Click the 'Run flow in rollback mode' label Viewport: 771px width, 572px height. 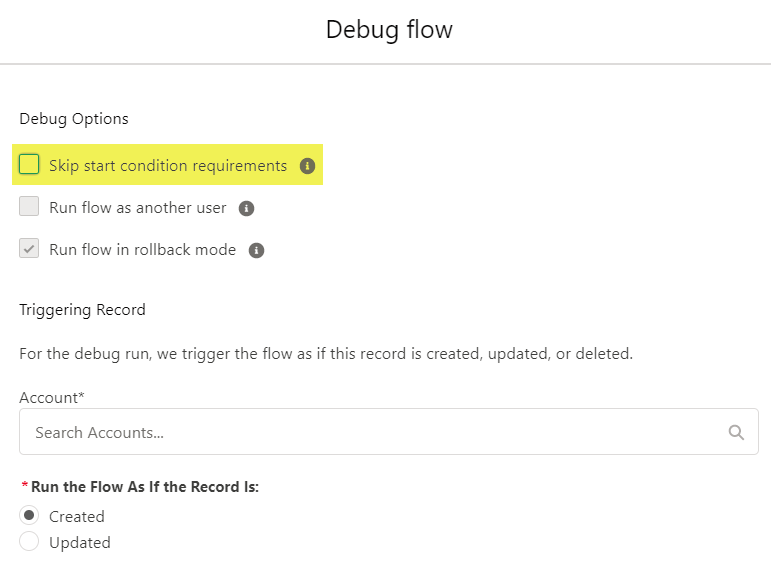click(x=143, y=249)
